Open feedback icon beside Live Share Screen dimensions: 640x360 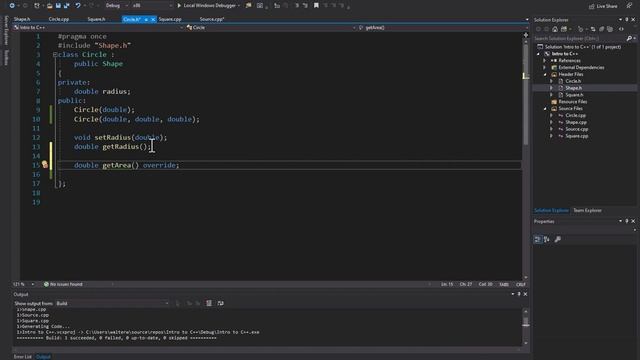tap(629, 6)
